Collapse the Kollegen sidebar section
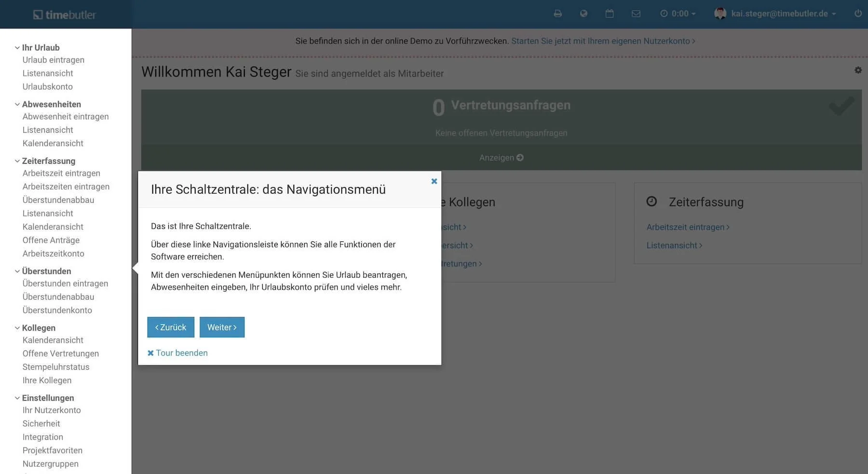The width and height of the screenshot is (868, 474). pyautogui.click(x=35, y=328)
